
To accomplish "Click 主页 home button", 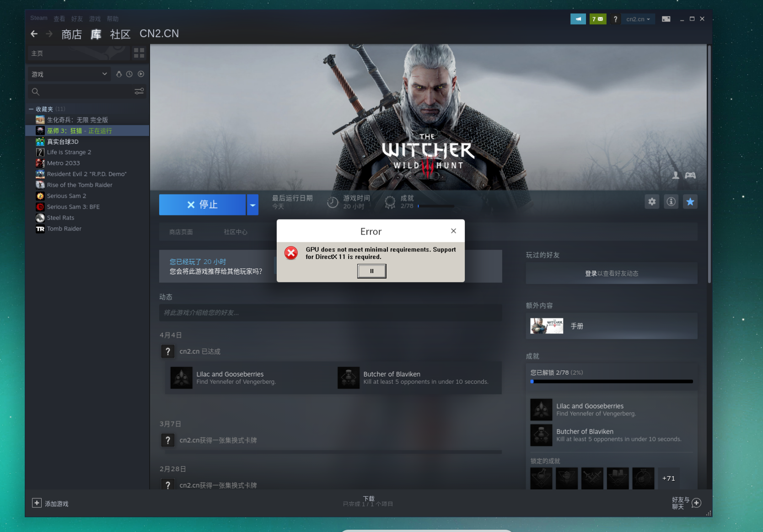I will point(78,53).
